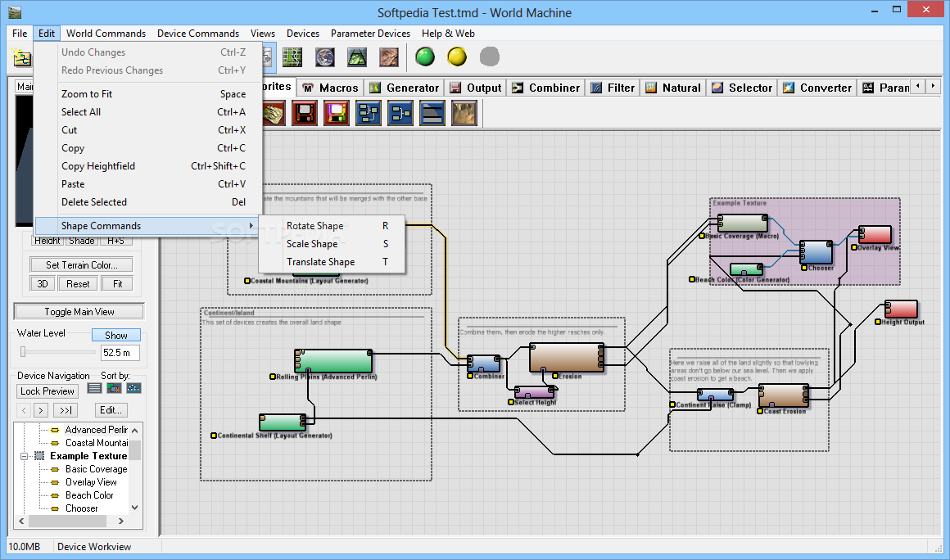
Task: Select the Height Output red node
Action: (x=901, y=309)
